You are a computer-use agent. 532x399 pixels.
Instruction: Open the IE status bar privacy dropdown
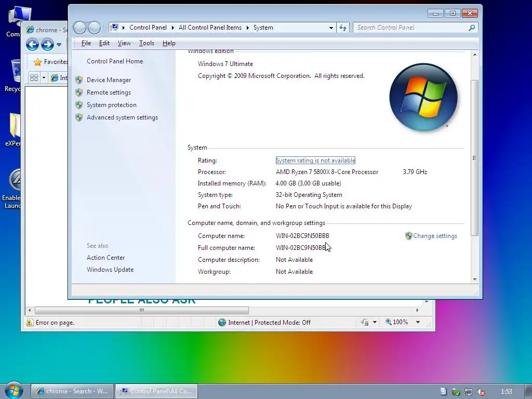(x=375, y=322)
